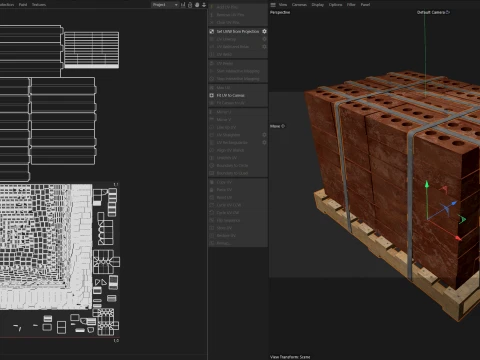The height and width of the screenshot is (360, 480).
Task: Open the viewport Filter menu
Action: (x=351, y=5)
